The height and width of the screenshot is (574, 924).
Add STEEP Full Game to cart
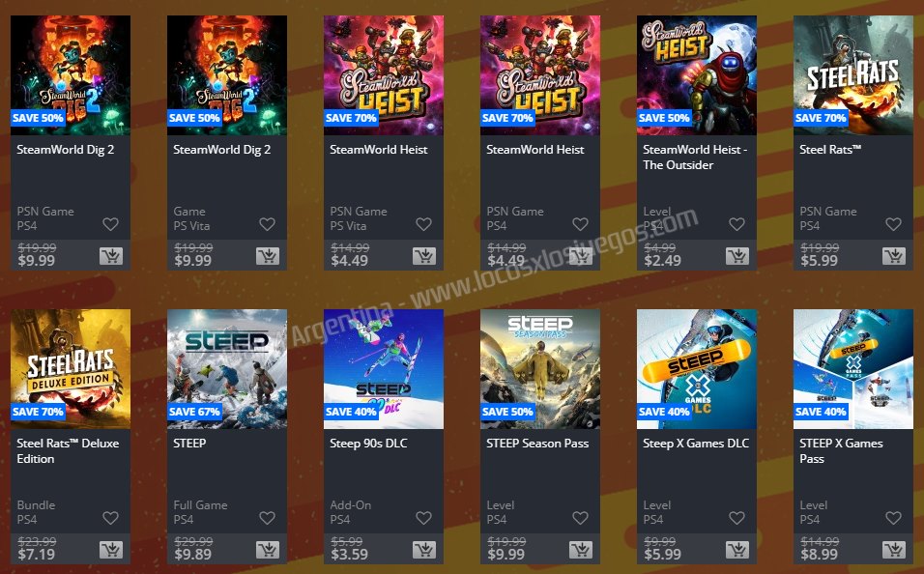[x=268, y=549]
